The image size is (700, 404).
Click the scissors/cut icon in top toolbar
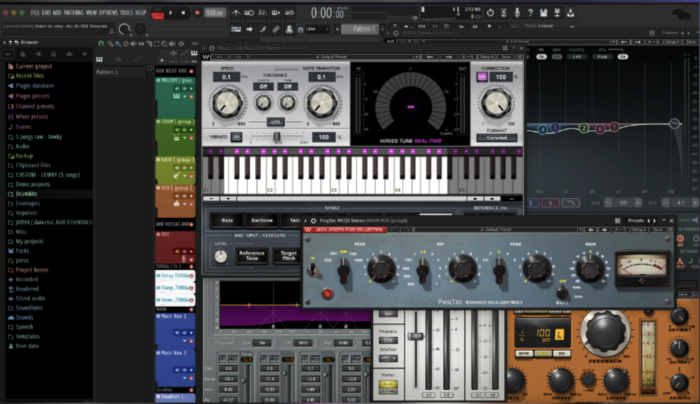pos(504,13)
